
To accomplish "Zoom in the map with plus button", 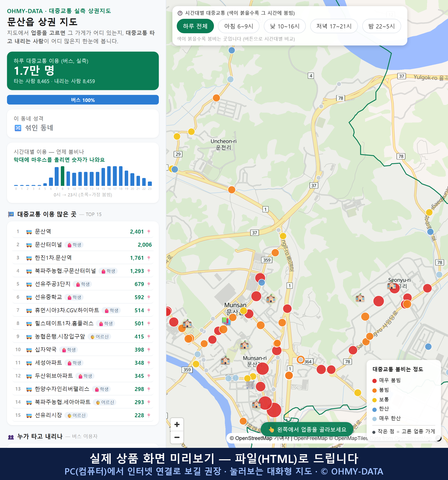I will [177, 424].
